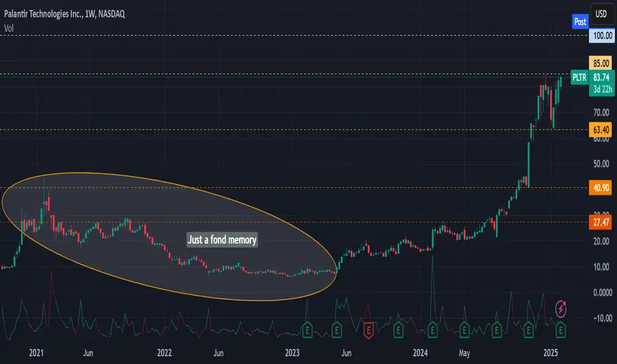Screen dimensions: 617x364
Task: Click the purple lightning bolt news icon
Action: coord(561,309)
